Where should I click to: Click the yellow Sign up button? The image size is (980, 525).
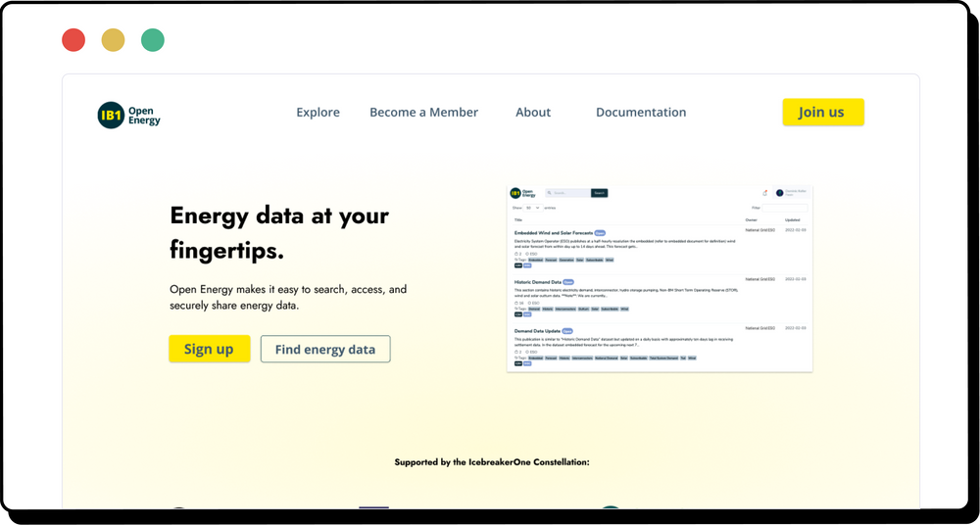tap(210, 349)
